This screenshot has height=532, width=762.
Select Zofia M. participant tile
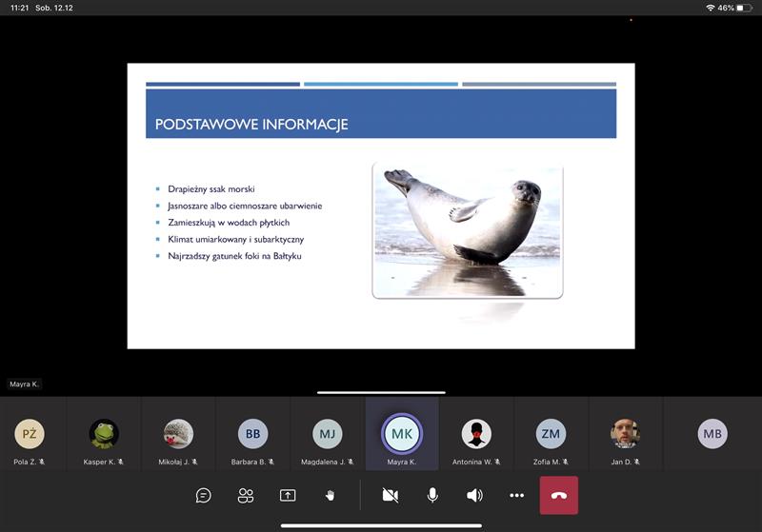pos(551,434)
